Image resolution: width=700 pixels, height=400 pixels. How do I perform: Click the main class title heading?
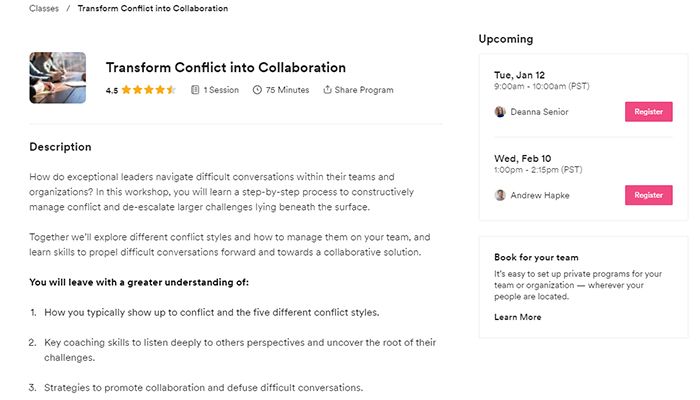point(226,68)
